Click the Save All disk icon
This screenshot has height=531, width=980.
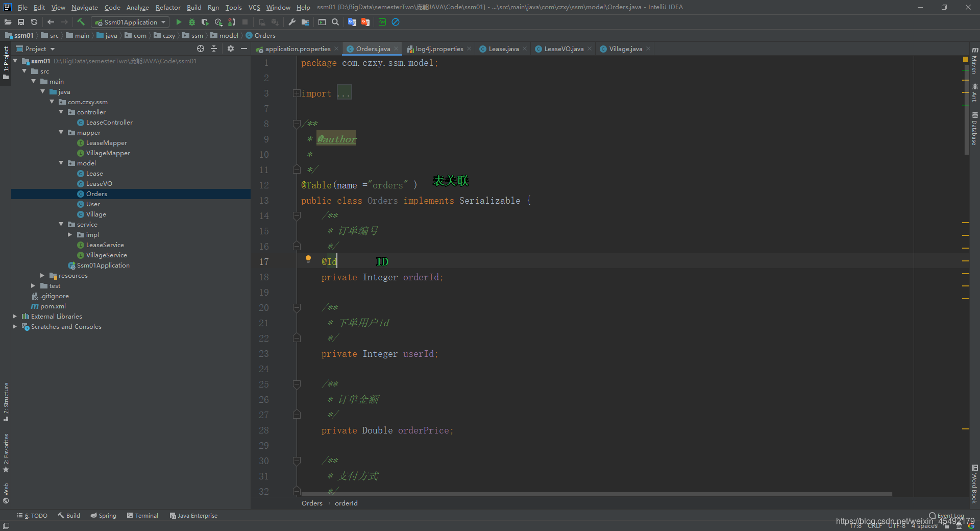[21, 22]
